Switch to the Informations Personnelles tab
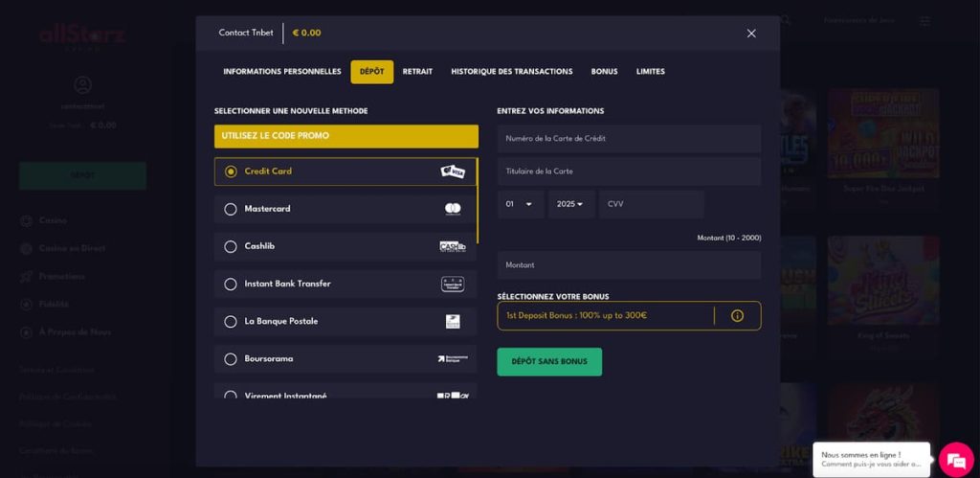Screen dimensions: 980x478 [x=282, y=72]
